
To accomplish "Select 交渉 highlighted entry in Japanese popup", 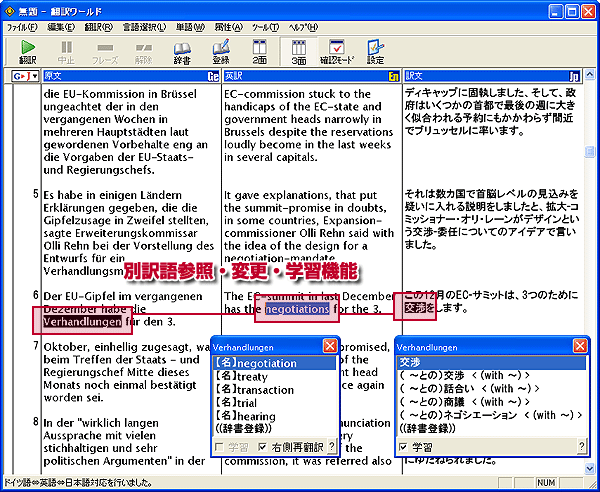I will (492, 362).
